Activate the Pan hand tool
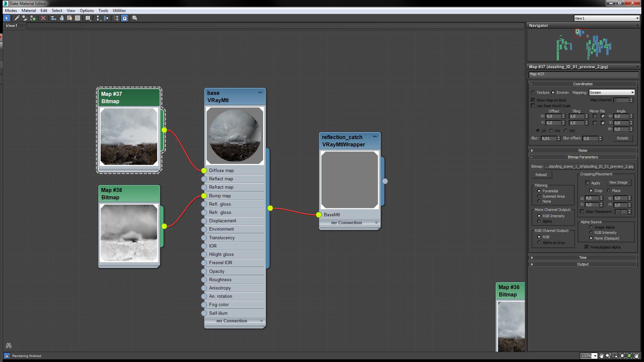Screen dimensions: 644x362 click(x=601, y=356)
